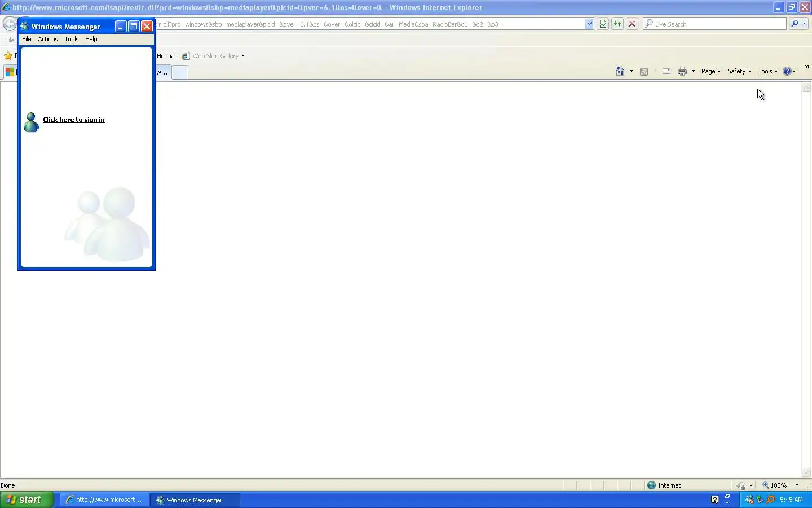Switch to Internet Explorer taskbar button
The width and height of the screenshot is (812, 508).
point(104,500)
